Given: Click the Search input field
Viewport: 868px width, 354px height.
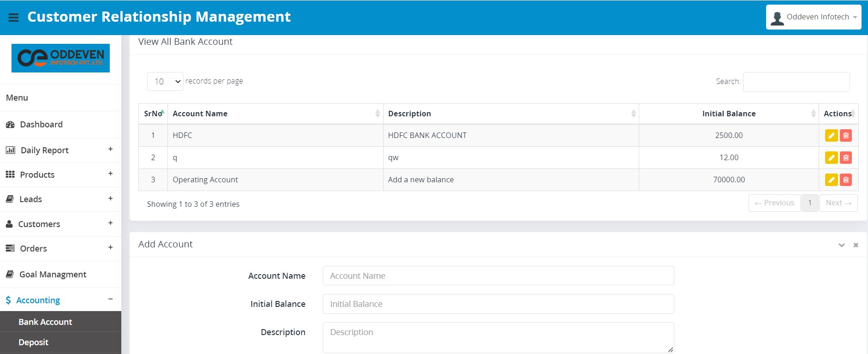Looking at the screenshot, I should point(796,82).
